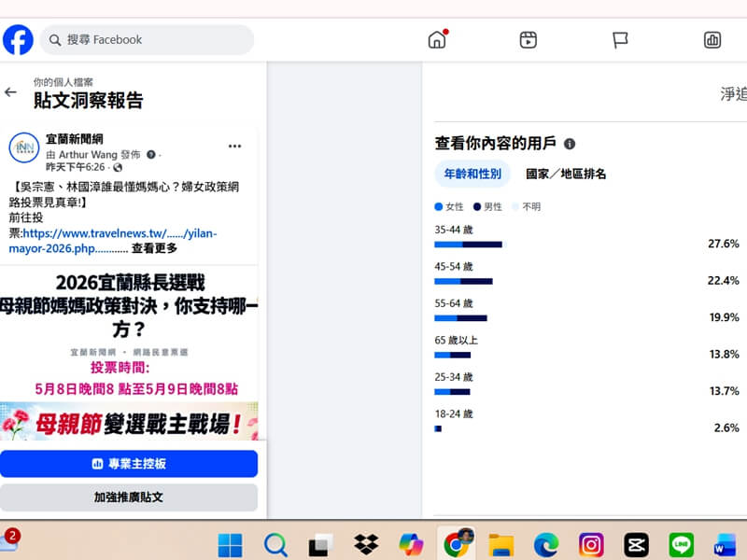
Task: Click the 35-44 歲 bar
Action: (x=469, y=245)
